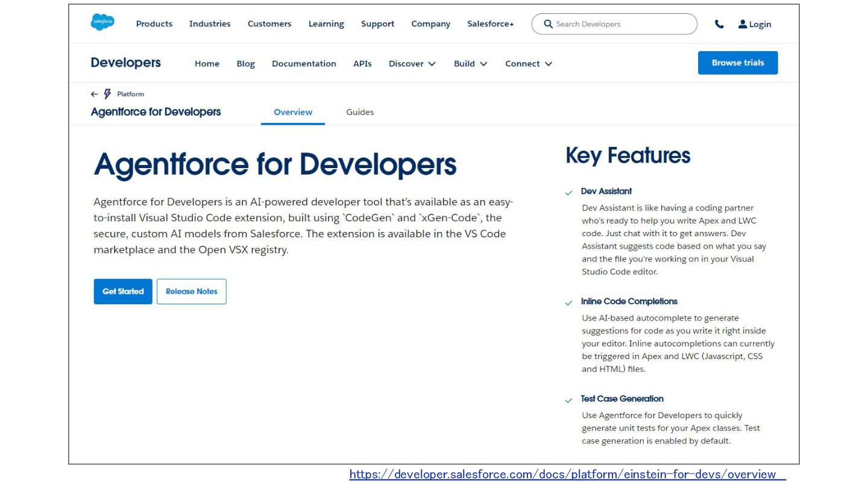Click the Login user icon
Image resolution: width=868 pixels, height=488 pixels.
[743, 24]
